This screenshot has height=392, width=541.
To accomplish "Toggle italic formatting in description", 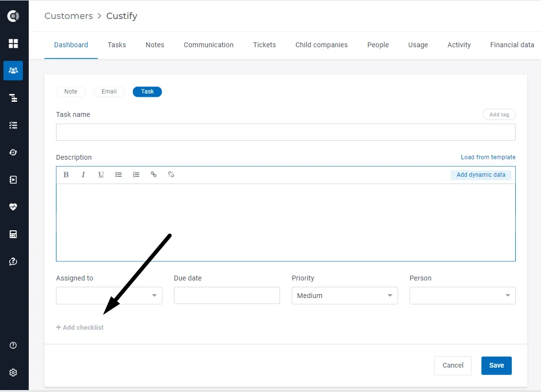I will point(83,175).
